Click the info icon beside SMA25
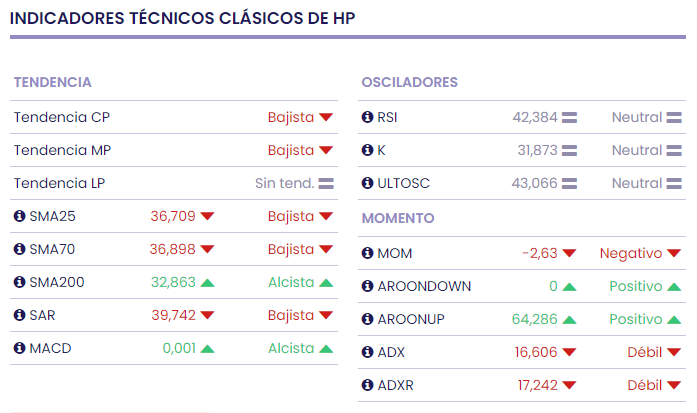697x413 pixels. (19, 216)
